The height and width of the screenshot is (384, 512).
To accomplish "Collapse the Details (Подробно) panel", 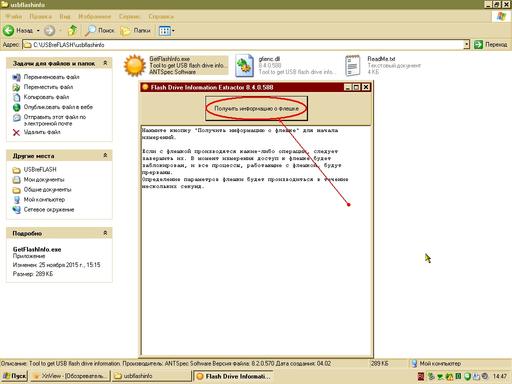I will click(105, 233).
